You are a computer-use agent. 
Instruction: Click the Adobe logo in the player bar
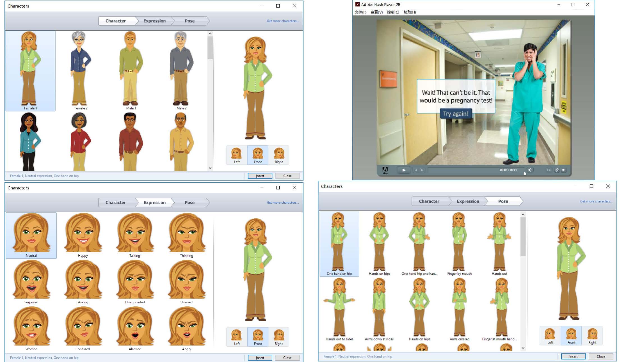pos(385,170)
